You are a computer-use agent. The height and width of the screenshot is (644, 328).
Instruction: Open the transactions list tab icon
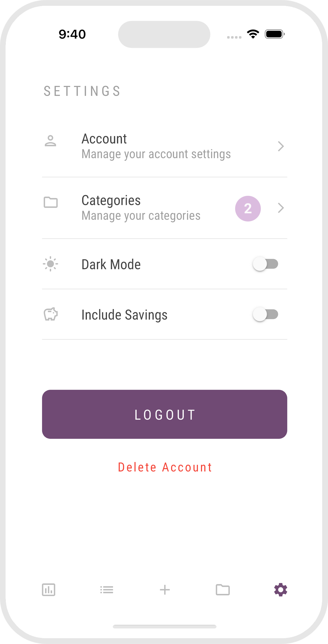pos(107,590)
